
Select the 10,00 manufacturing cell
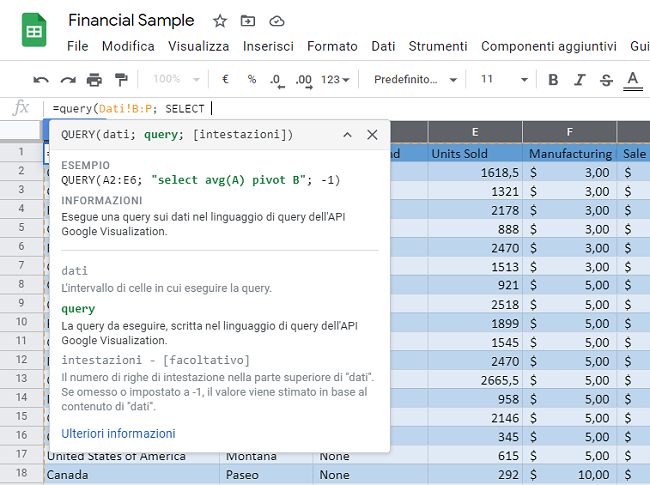pyautogui.click(x=570, y=474)
